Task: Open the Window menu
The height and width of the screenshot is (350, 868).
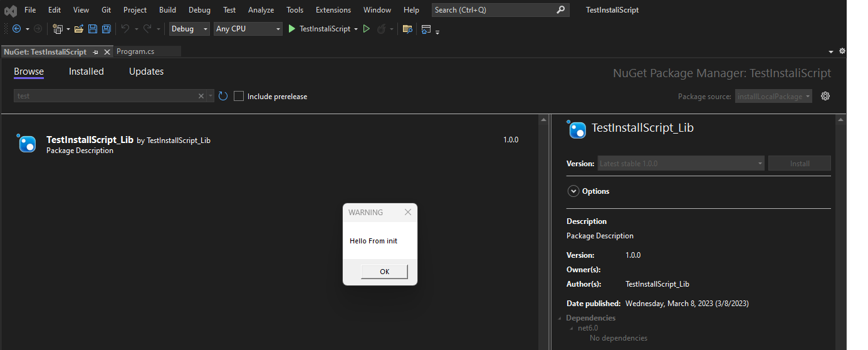Action: [x=377, y=10]
